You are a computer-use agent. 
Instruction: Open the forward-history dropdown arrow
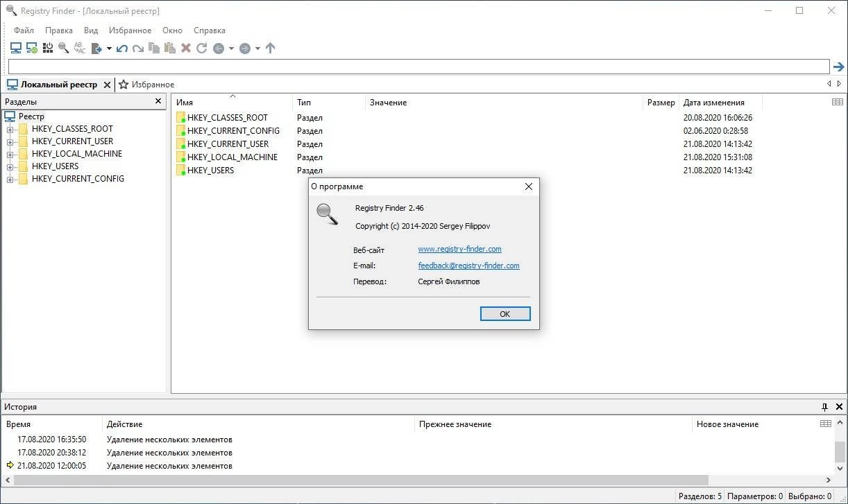pyautogui.click(x=257, y=49)
